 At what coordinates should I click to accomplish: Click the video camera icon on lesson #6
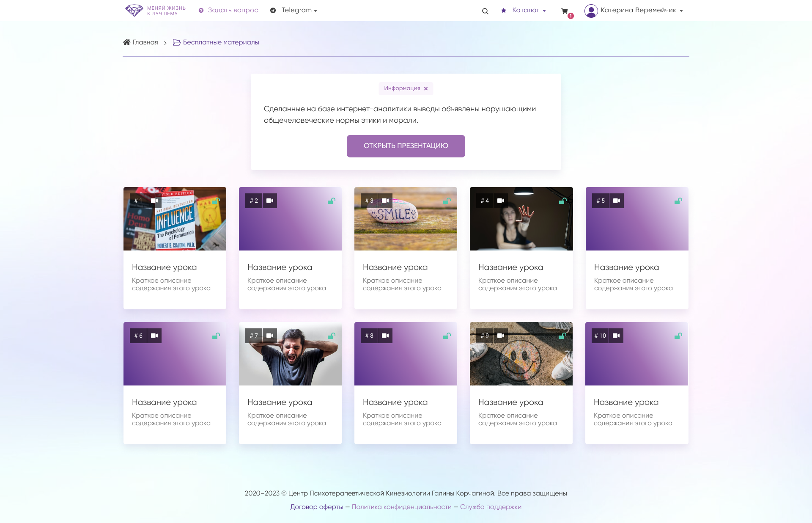[154, 336]
